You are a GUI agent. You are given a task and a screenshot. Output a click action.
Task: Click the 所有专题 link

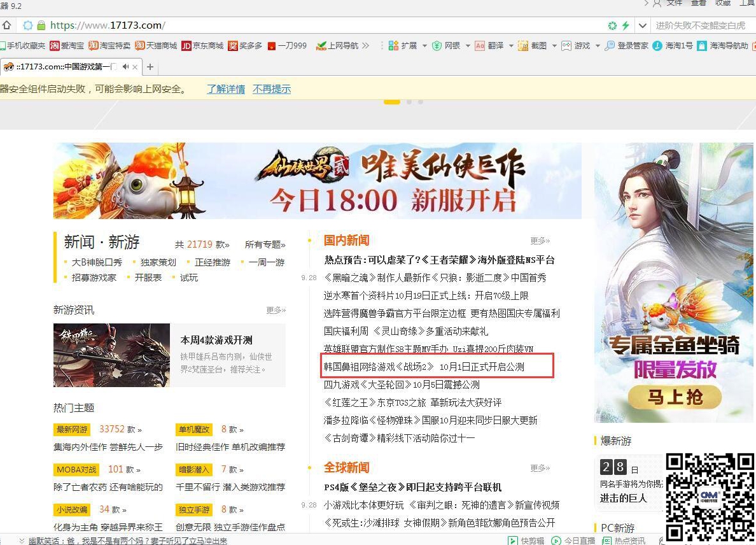265,244
